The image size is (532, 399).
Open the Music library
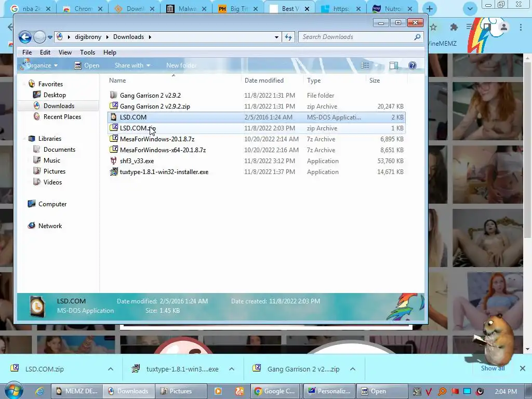coord(51,160)
